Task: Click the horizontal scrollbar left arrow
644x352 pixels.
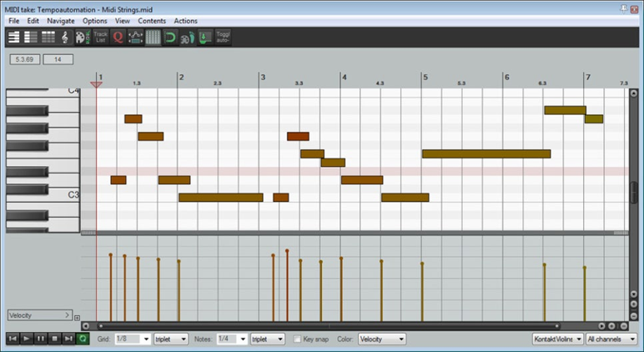Action: click(x=85, y=325)
